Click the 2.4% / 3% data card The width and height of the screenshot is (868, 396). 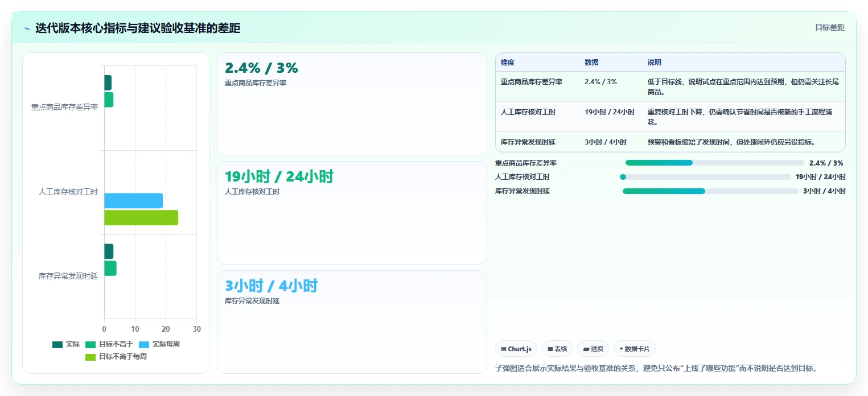click(352, 104)
